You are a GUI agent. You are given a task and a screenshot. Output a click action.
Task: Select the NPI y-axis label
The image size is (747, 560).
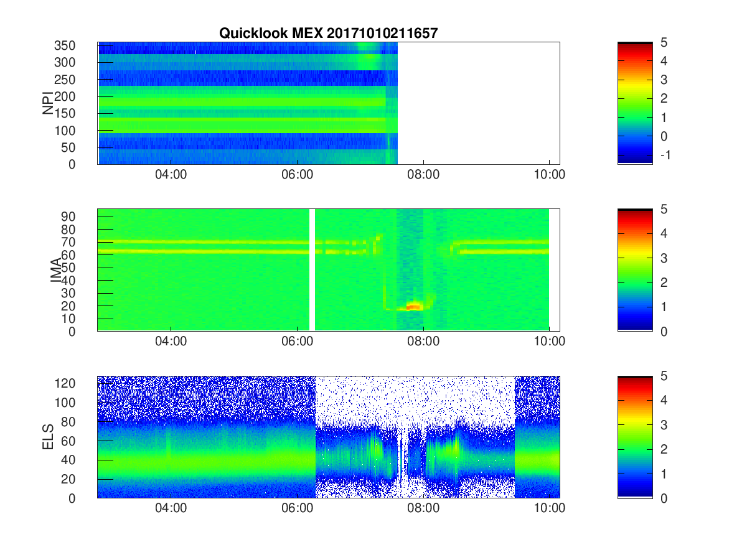pyautogui.click(x=47, y=103)
